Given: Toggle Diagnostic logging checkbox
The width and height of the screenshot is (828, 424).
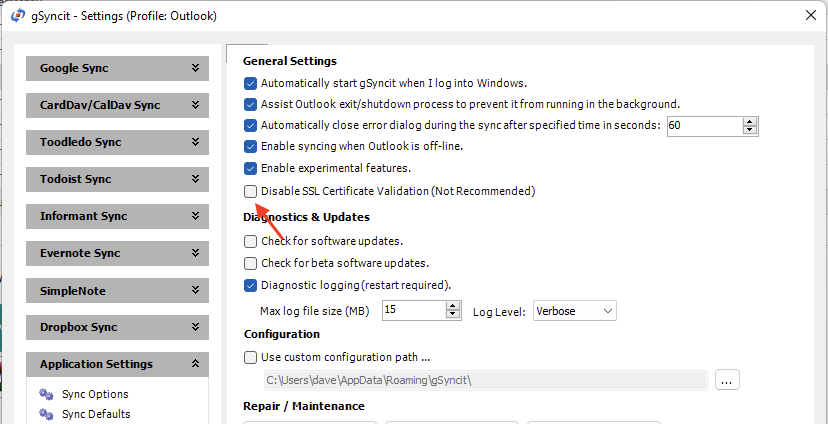Looking at the screenshot, I should (x=250, y=286).
